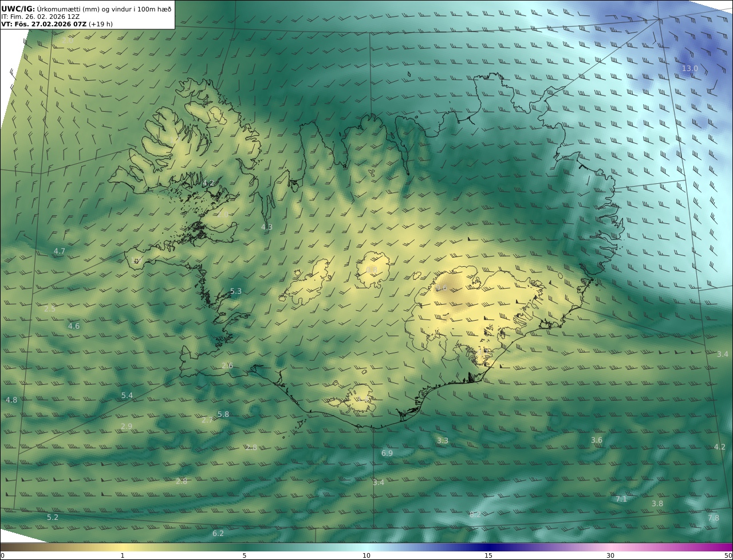The image size is (733, 560).
Task: Click the 2.7 value label
Action: [x=207, y=420]
